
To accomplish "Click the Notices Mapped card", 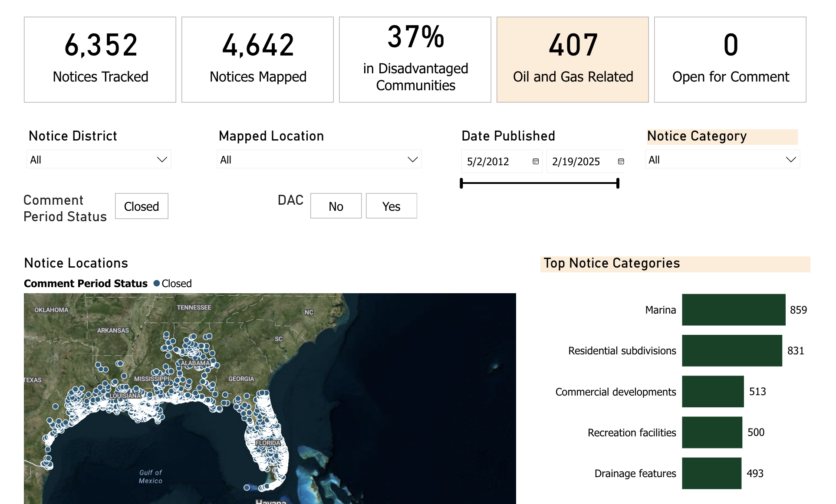I will point(258,60).
